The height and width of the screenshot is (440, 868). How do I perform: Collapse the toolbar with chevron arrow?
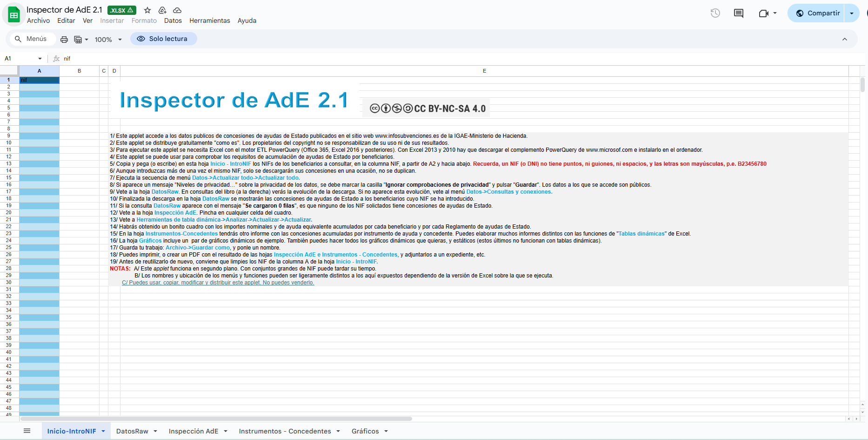tap(845, 39)
